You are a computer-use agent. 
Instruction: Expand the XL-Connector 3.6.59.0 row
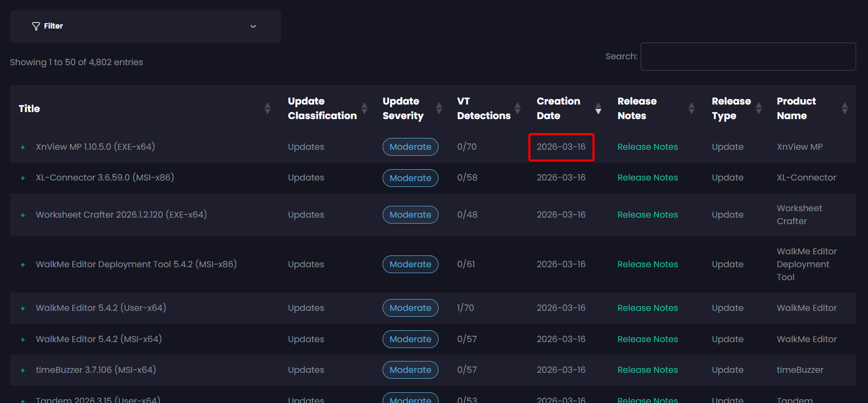click(23, 178)
